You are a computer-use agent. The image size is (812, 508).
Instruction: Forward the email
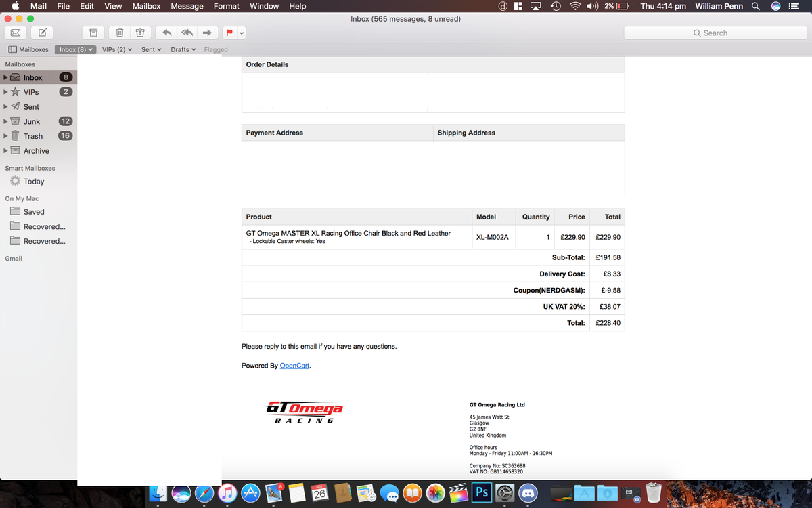point(208,32)
